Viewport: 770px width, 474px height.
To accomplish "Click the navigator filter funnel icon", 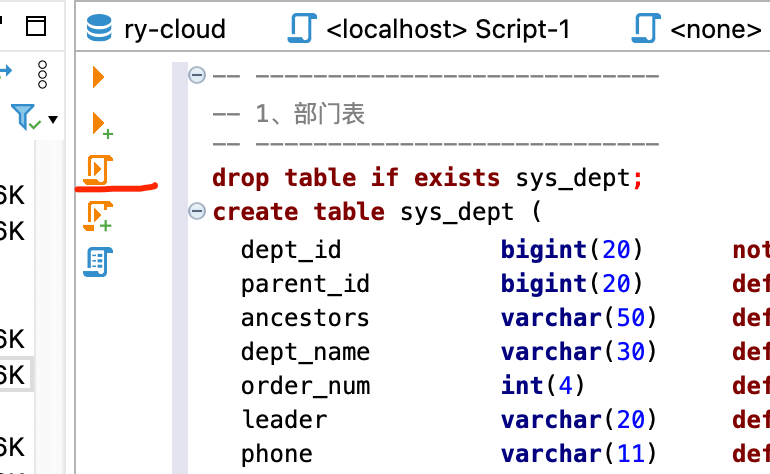I will point(25,118).
